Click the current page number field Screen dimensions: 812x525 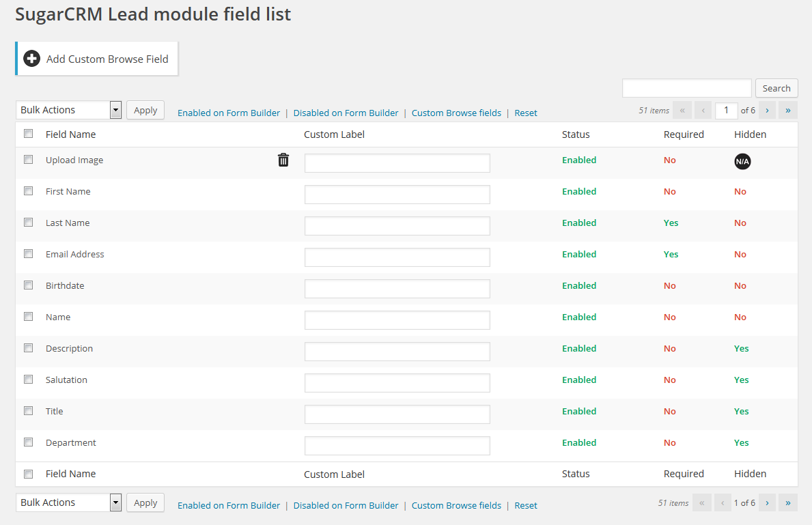726,111
